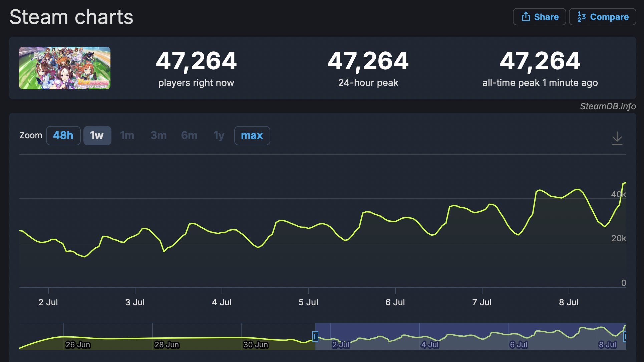Open the game's banner thumbnail

[65, 68]
